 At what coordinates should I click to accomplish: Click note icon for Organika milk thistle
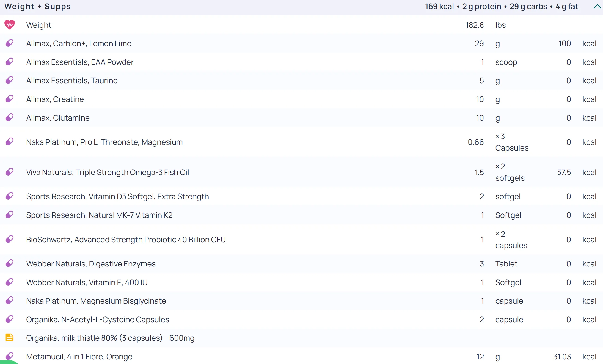[10, 338]
